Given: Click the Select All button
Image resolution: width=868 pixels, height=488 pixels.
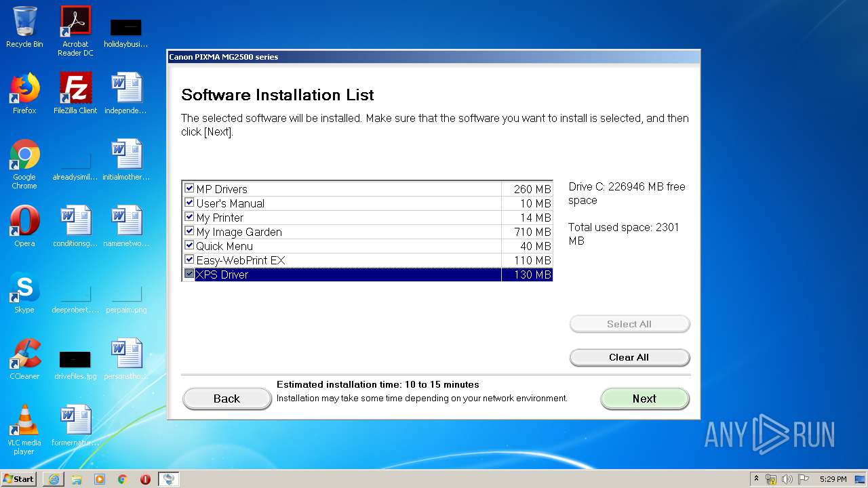Looking at the screenshot, I should click(629, 324).
